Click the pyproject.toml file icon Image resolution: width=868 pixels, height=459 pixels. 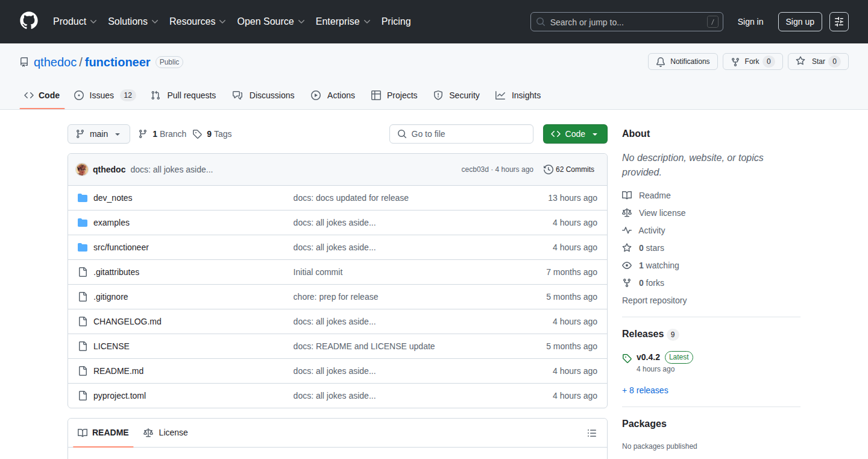(83, 396)
